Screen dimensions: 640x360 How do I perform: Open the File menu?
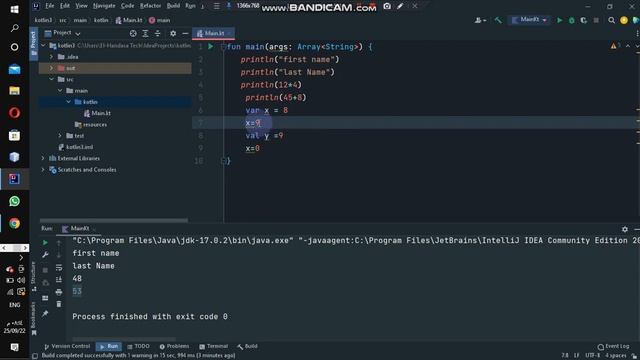click(x=50, y=6)
